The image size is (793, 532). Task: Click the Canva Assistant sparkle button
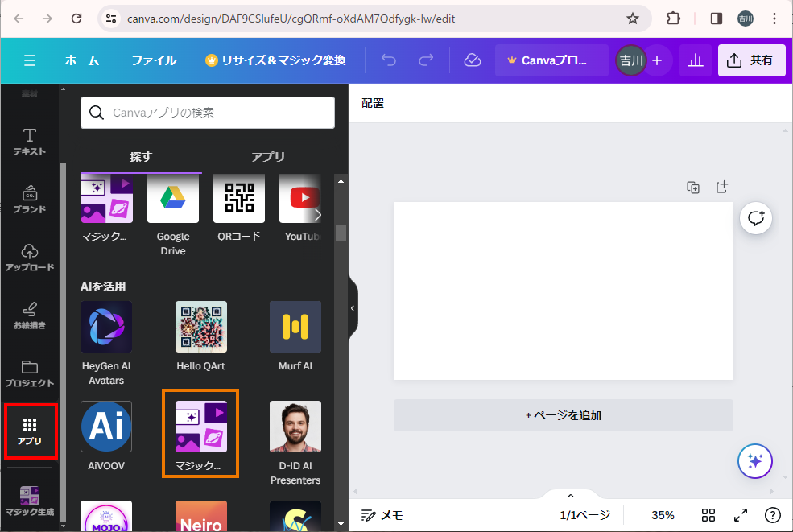(x=755, y=461)
